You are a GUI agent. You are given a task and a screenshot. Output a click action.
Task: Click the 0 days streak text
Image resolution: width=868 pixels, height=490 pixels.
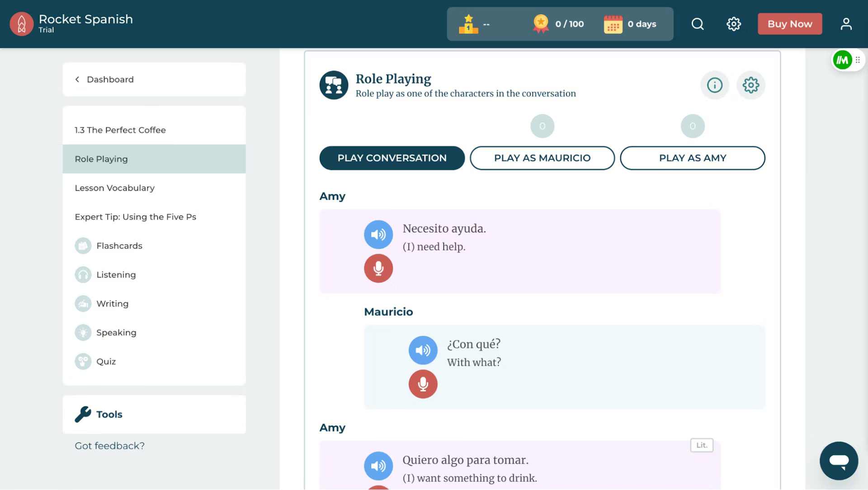click(642, 24)
